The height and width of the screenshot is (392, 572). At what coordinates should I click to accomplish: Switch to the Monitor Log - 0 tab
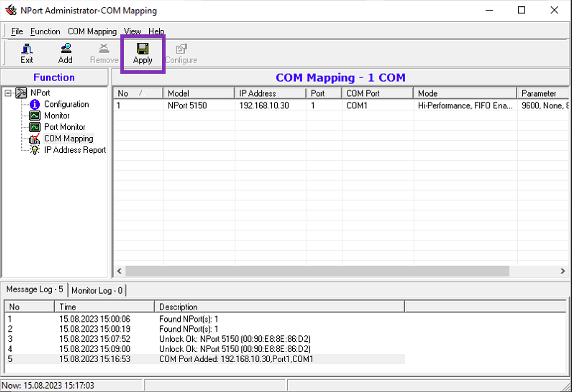(97, 290)
